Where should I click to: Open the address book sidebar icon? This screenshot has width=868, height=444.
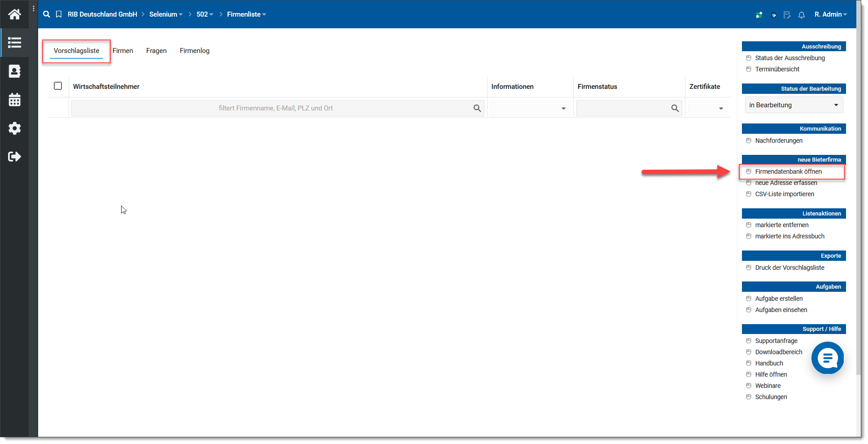[14, 71]
